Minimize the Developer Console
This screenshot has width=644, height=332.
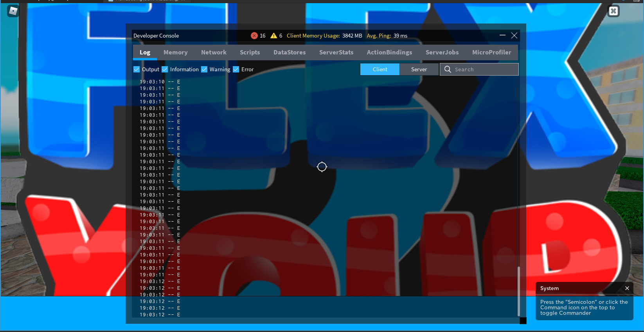[502, 35]
